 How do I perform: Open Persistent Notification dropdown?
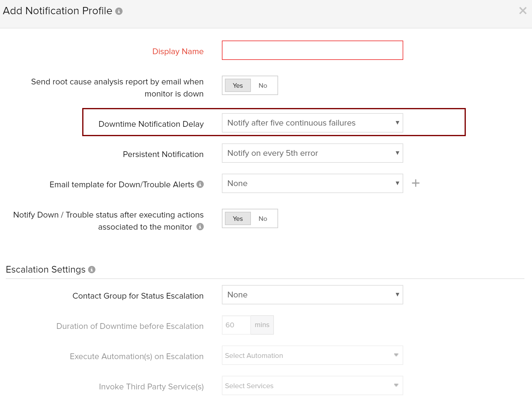click(x=312, y=153)
